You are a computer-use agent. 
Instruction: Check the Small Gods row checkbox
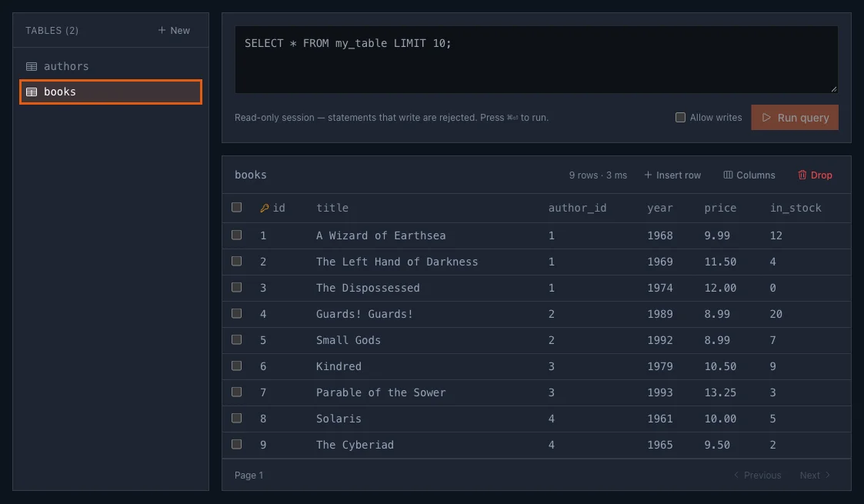coord(236,339)
